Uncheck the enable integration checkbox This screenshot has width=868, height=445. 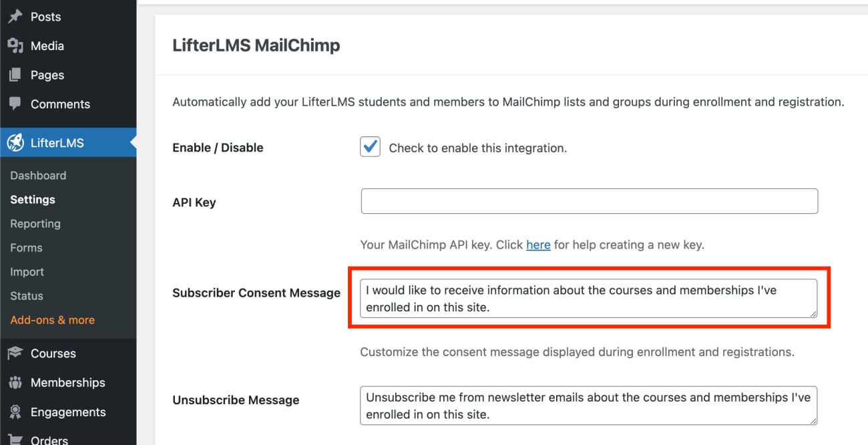coord(370,147)
